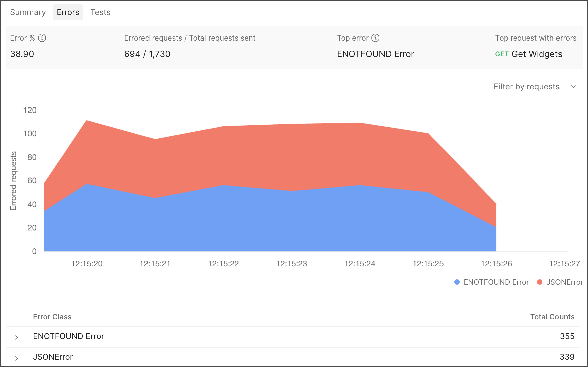The image size is (588, 367).
Task: Click the ENOTFOUND Error top error label
Action: coord(375,54)
